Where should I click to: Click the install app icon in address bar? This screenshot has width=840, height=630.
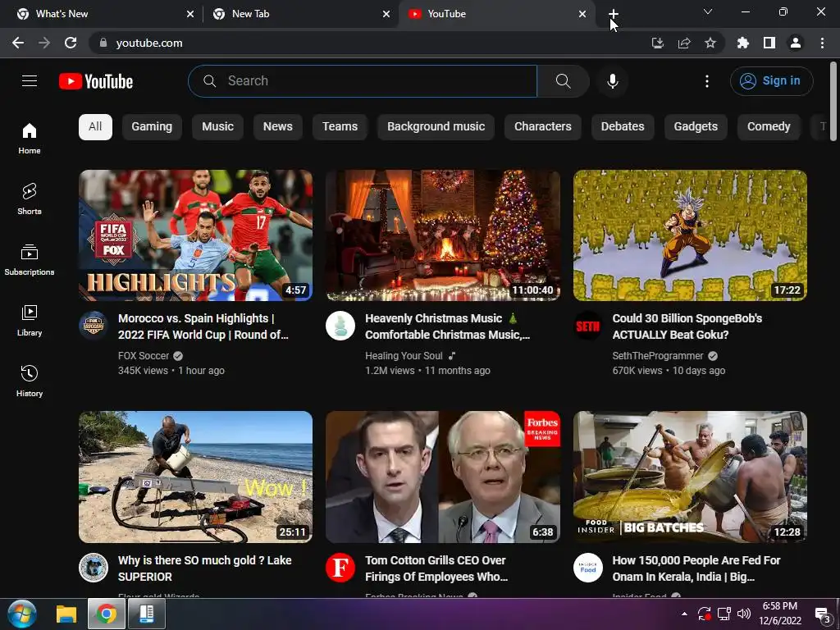coord(657,43)
